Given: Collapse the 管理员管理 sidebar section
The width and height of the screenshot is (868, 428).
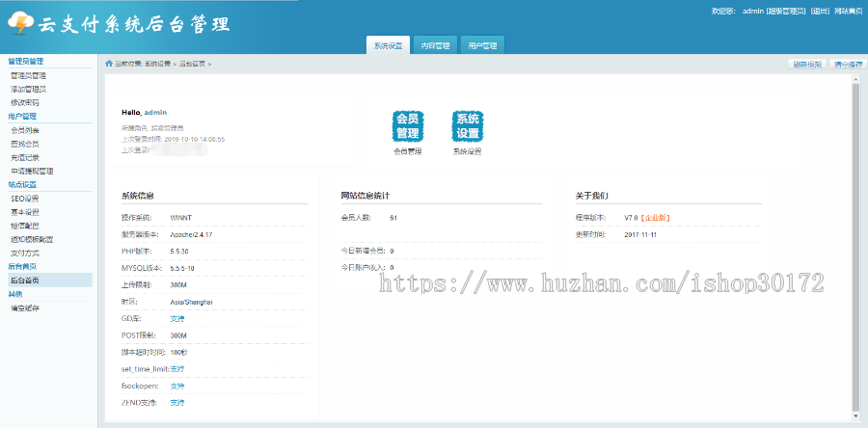Looking at the screenshot, I should coord(26,61).
